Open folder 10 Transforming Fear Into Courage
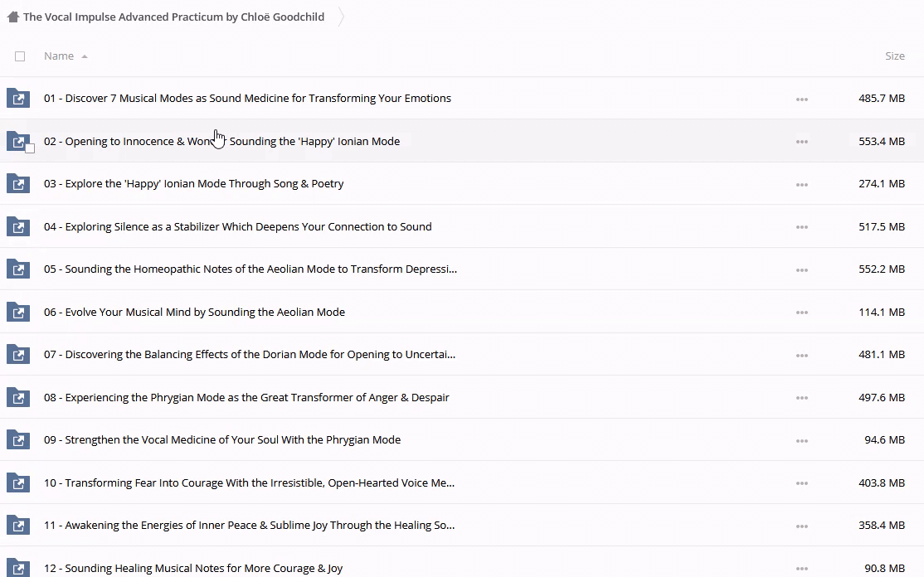This screenshot has height=577, width=924. pyautogui.click(x=249, y=483)
